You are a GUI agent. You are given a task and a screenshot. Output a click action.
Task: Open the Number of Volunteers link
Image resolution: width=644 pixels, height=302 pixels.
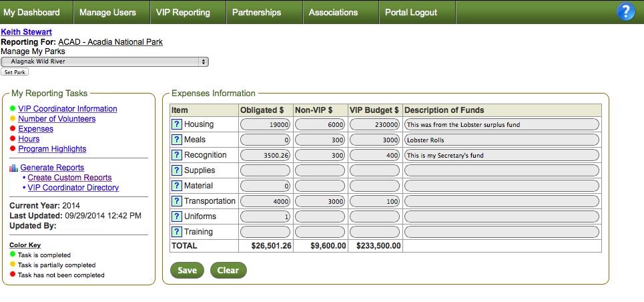[57, 119]
